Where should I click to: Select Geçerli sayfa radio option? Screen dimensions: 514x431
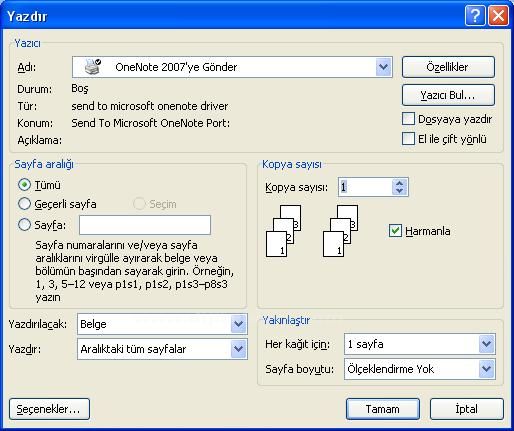[24, 204]
